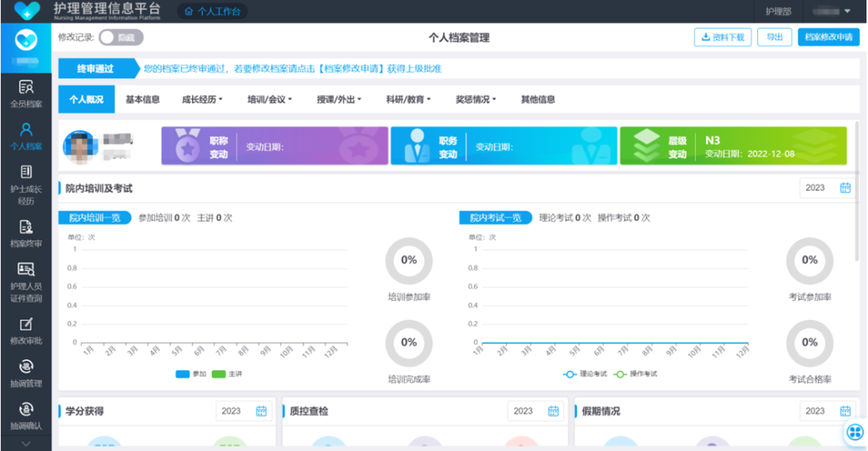The width and height of the screenshot is (868, 451).
Task: Click the 培训参加率 0% ring
Action: click(409, 261)
